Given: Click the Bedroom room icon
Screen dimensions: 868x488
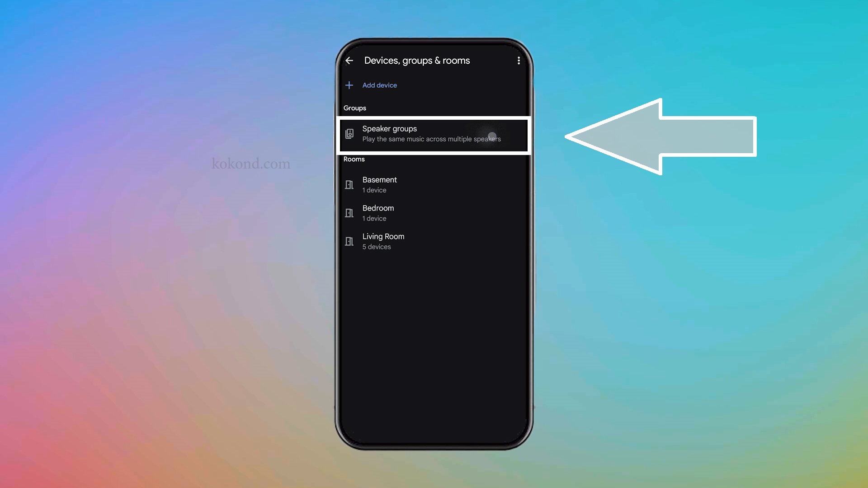Looking at the screenshot, I should [349, 213].
